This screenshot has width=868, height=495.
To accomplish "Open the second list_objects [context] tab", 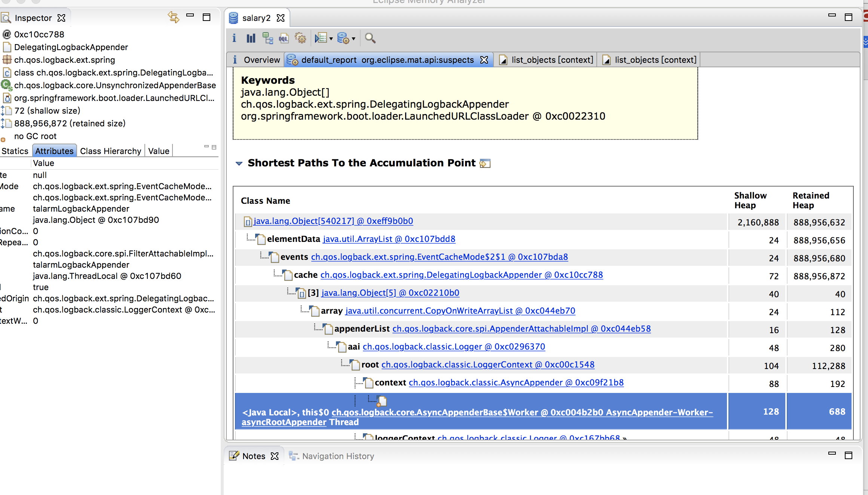I will pos(650,60).
